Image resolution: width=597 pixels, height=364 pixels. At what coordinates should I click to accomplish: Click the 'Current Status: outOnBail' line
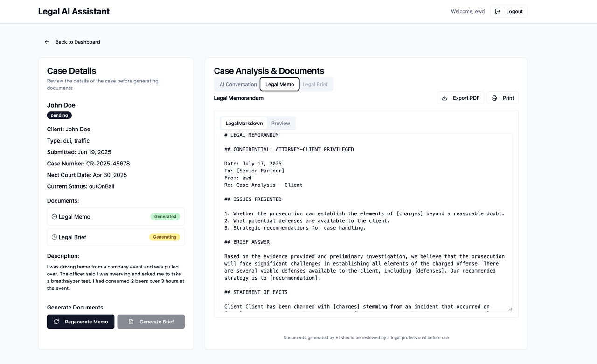pyautogui.click(x=81, y=186)
